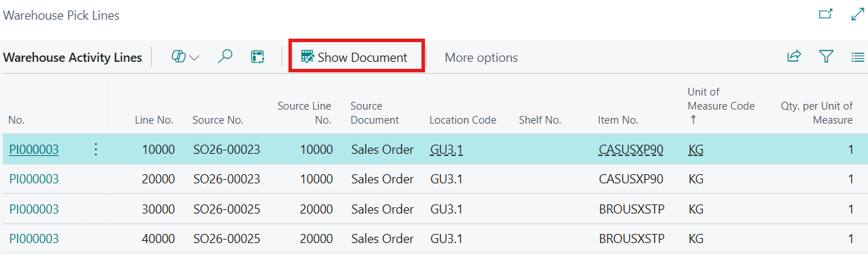Open PI000003 link in line 40000 row
Image resolution: width=868 pixels, height=255 pixels.
coord(34,239)
